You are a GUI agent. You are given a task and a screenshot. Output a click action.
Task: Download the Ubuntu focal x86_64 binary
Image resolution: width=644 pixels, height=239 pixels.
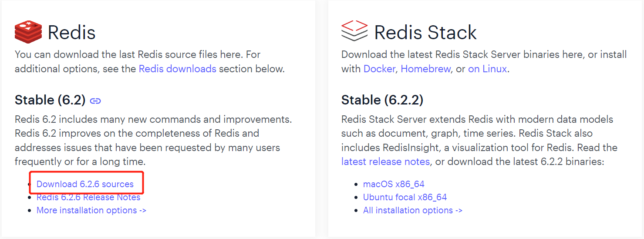tap(405, 197)
